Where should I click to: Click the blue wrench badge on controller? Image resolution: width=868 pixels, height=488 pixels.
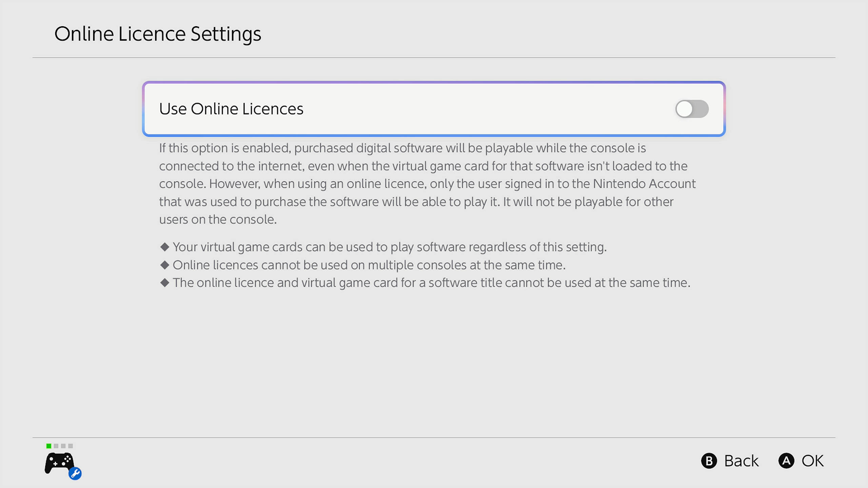(75, 473)
